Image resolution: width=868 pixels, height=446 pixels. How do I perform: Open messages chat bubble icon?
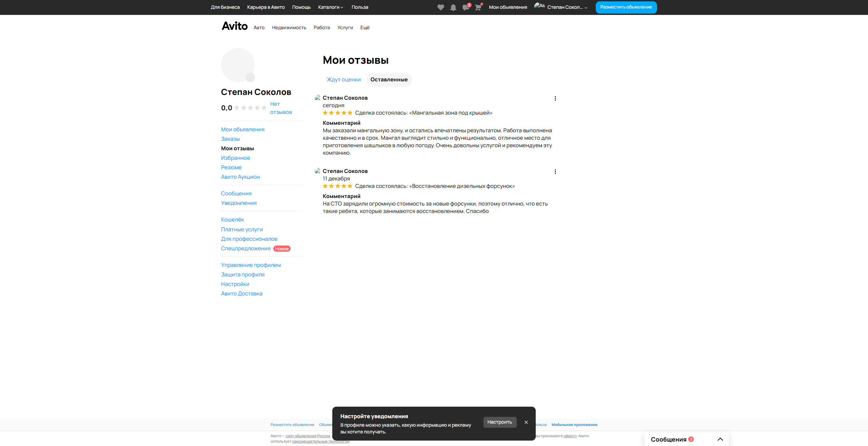click(466, 7)
